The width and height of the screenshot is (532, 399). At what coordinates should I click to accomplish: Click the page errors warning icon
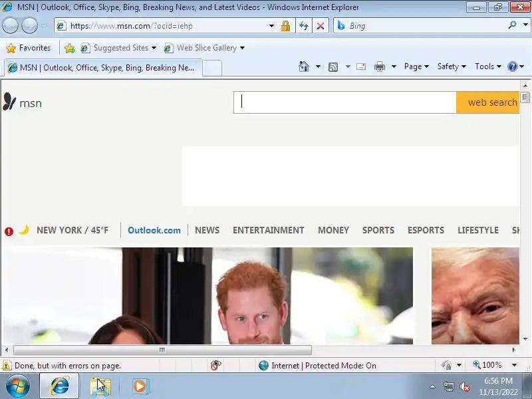coord(7,366)
